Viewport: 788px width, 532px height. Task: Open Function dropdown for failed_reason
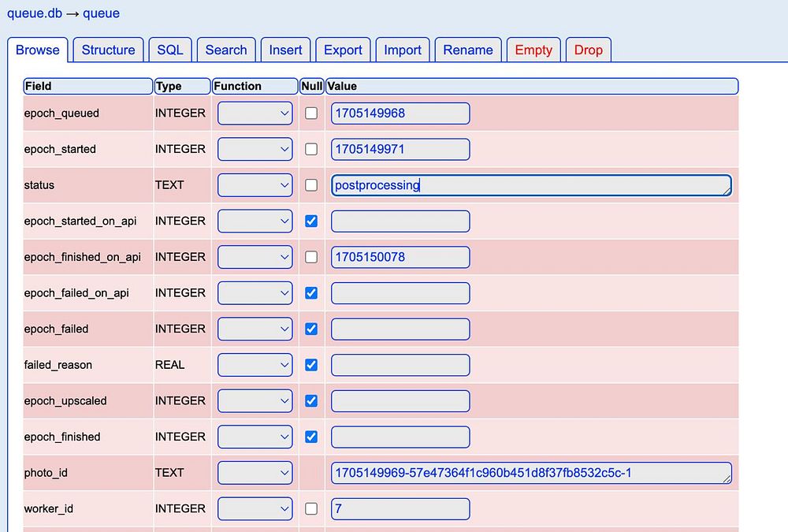click(x=255, y=365)
